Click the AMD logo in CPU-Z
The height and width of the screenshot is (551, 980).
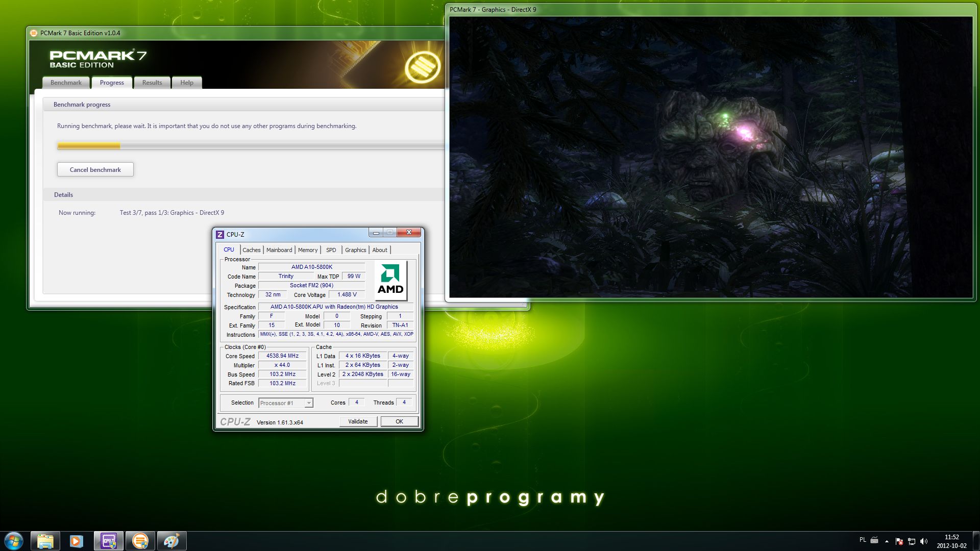[x=390, y=280]
